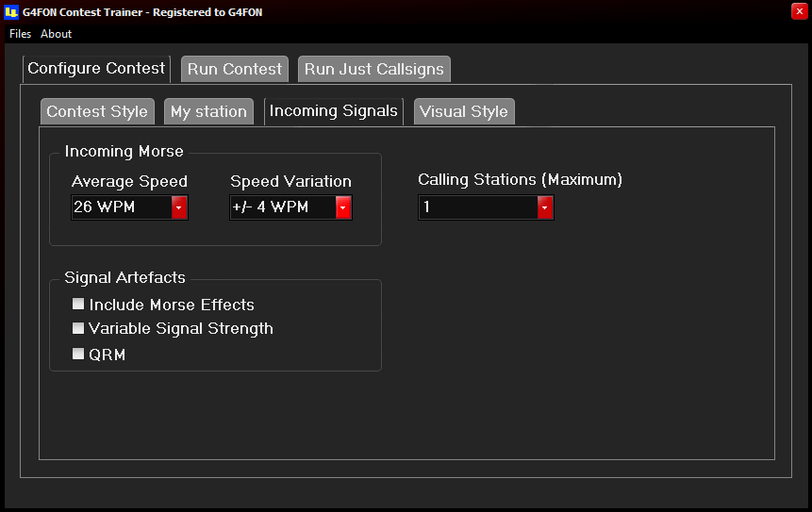Select the Configure Contest tab
Image resolution: width=812 pixels, height=512 pixels.
96,69
